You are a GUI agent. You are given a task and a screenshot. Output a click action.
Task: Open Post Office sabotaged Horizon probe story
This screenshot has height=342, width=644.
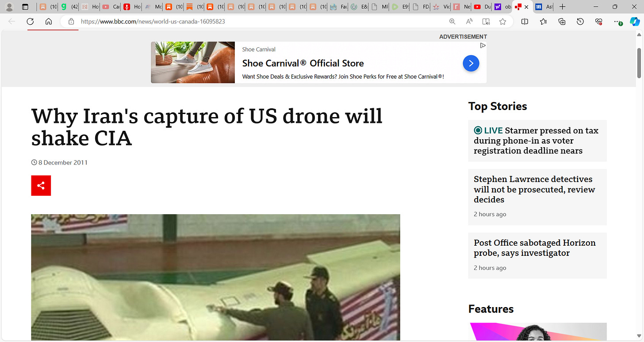tap(537, 255)
